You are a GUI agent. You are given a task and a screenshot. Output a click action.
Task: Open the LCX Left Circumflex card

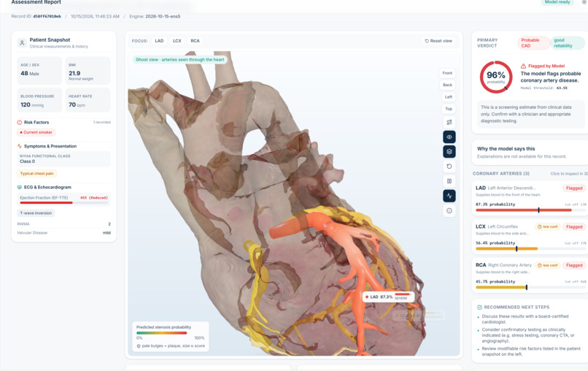point(530,237)
